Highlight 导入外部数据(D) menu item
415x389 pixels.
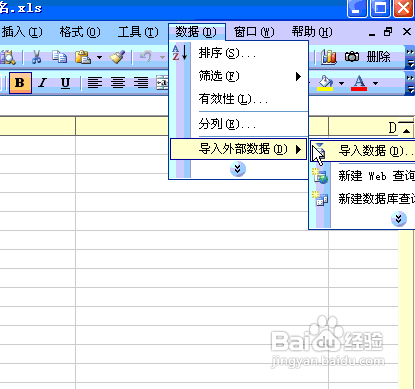pos(238,149)
